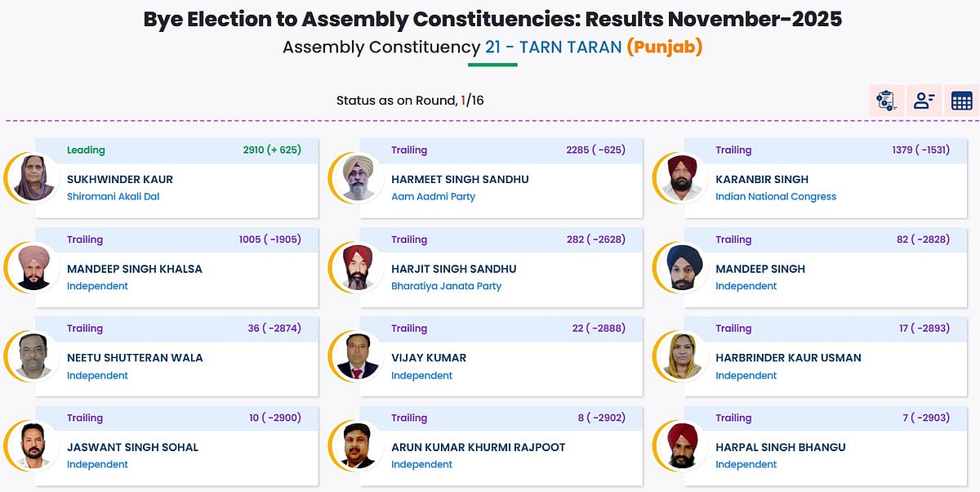Select Arun Kumar Khurmi Rajpoot's portrait

point(358,446)
